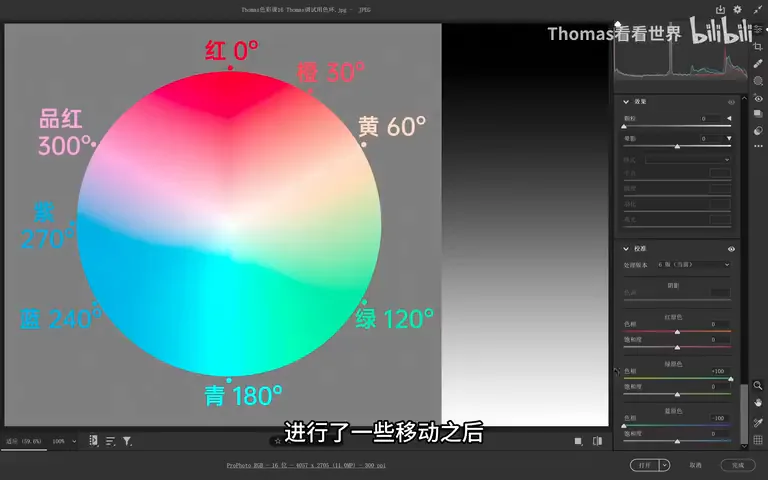768x480 pixels.
Task: Toggle the shadow clipping warning triangle
Action: (x=618, y=24)
